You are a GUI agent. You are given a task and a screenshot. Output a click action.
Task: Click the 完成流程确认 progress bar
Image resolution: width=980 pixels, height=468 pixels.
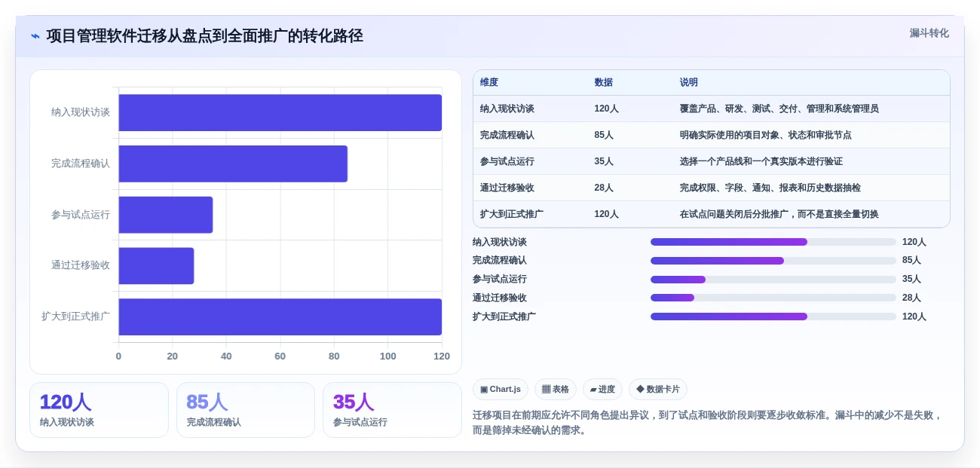click(773, 261)
